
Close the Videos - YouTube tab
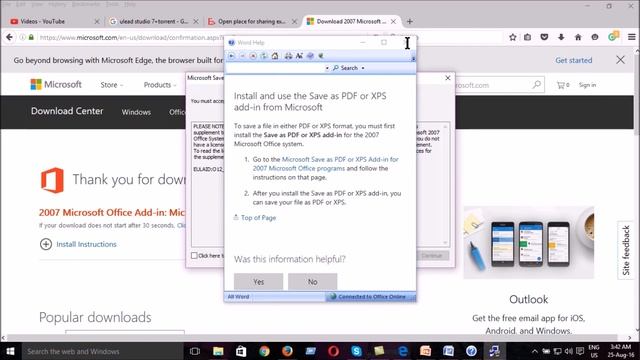(x=97, y=21)
